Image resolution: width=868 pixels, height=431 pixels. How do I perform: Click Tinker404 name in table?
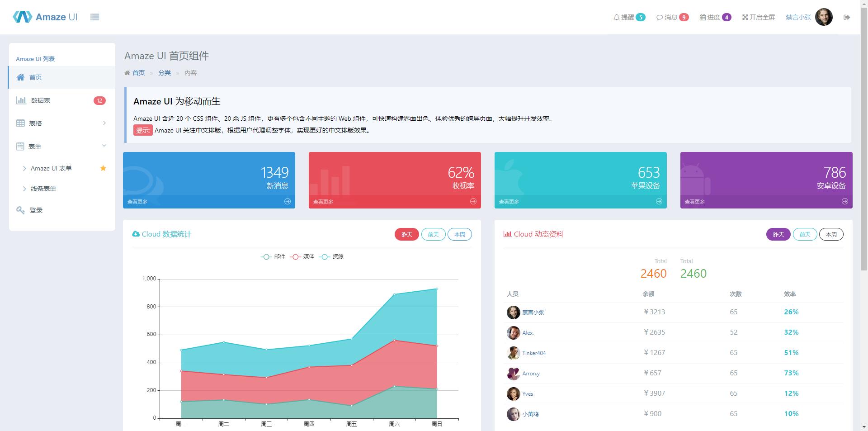point(534,353)
